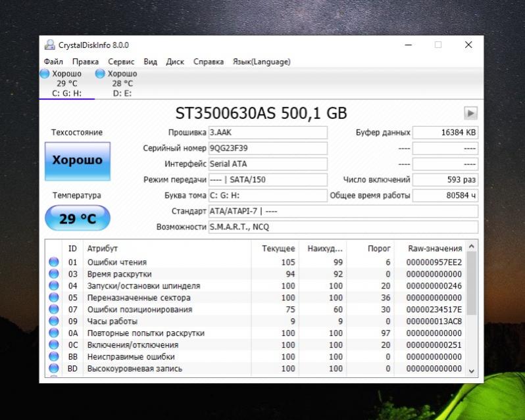Click the Буква тома field
The width and height of the screenshot is (525, 420).
[x=268, y=195]
